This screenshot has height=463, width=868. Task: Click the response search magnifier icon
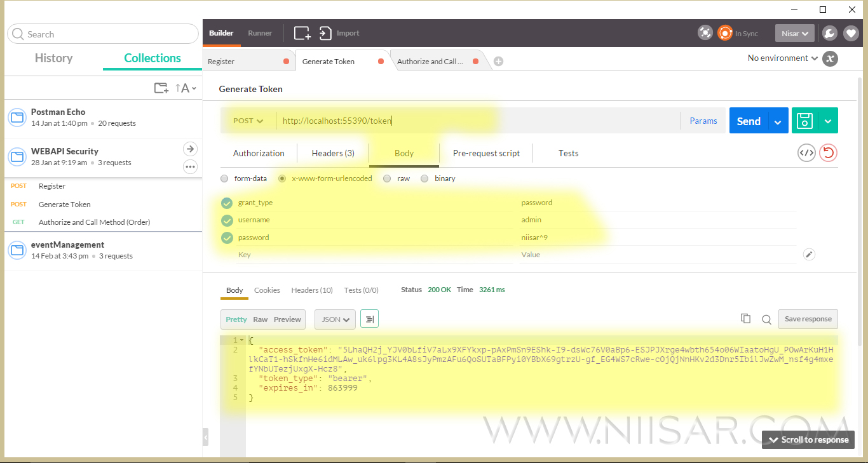(x=767, y=319)
